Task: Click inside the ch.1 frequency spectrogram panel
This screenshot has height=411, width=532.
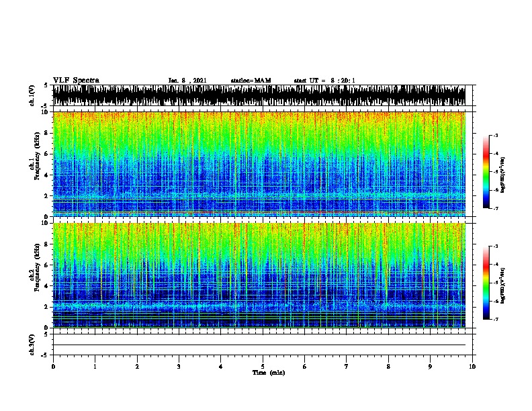Action: click(259, 164)
